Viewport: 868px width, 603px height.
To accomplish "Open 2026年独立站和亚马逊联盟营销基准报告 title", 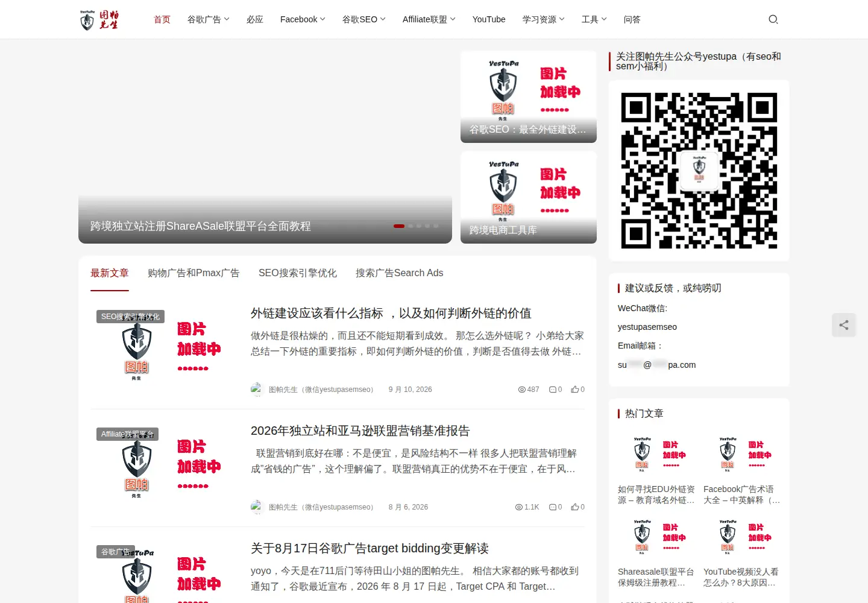I will point(360,431).
